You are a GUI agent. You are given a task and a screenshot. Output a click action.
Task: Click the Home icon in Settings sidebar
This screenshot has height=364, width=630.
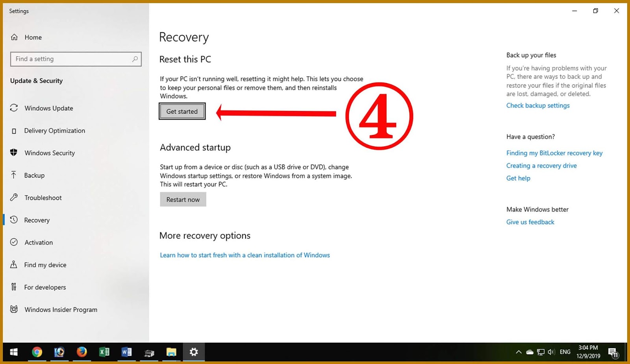tap(14, 37)
